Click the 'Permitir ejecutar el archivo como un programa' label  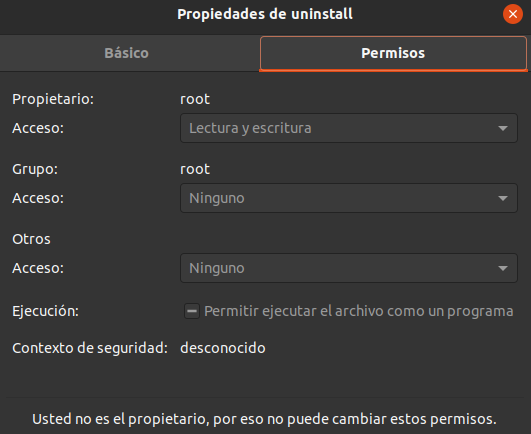pyautogui.click(x=359, y=311)
